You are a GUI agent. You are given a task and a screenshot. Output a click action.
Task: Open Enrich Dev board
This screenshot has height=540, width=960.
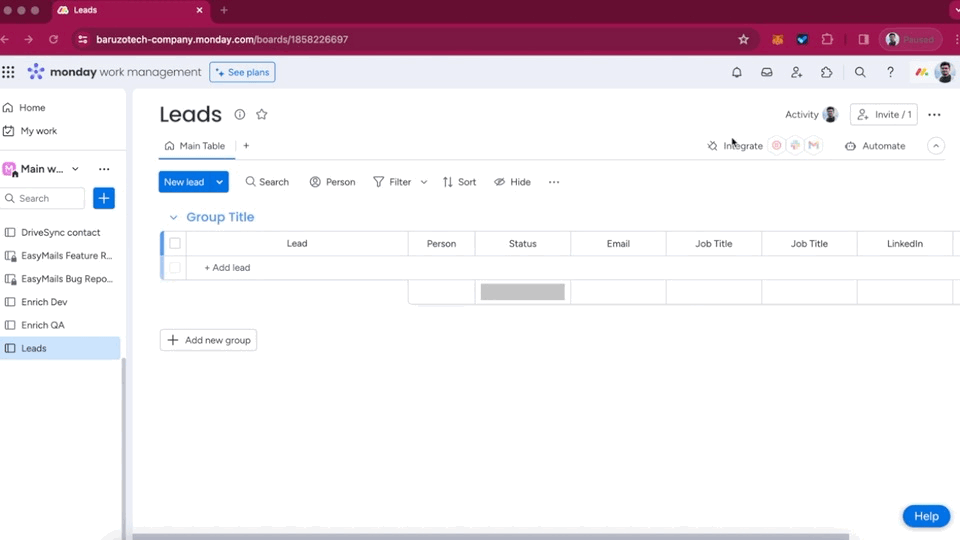point(60,302)
